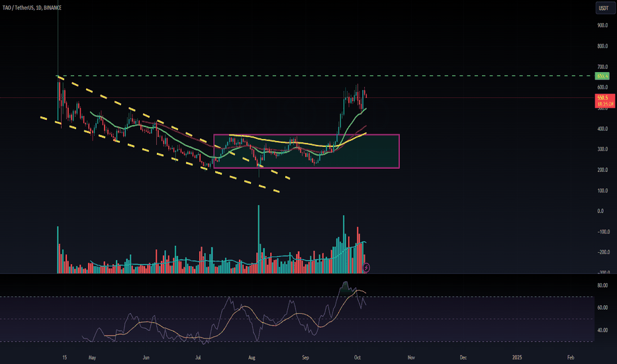Click the Oct date on time axis
The image size is (617, 364).
(x=357, y=357)
